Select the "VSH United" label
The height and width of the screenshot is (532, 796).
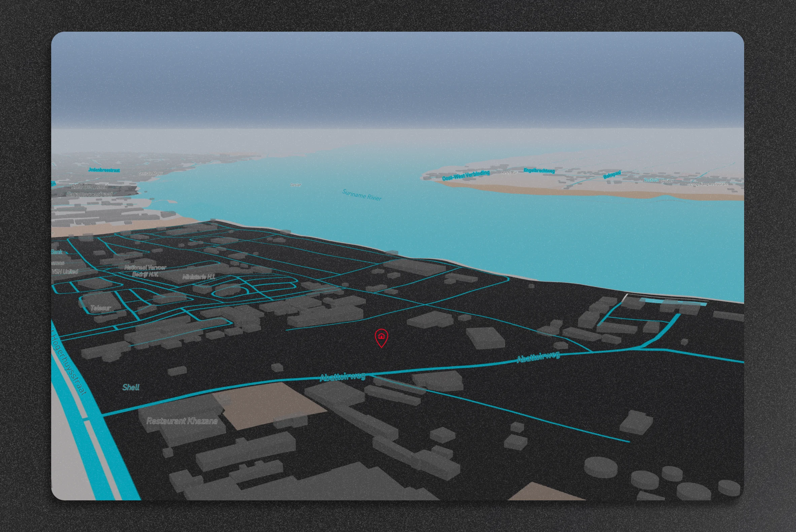tap(65, 271)
